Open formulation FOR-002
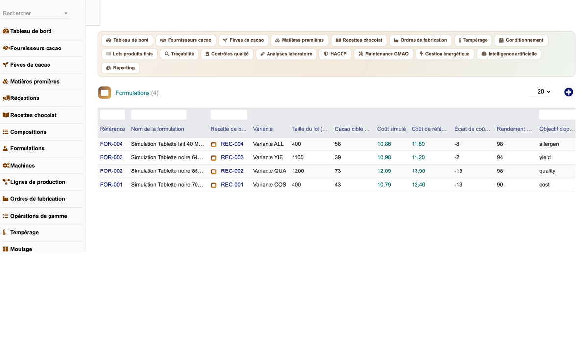Image resolution: width=588 pixels, height=364 pixels. click(x=111, y=171)
